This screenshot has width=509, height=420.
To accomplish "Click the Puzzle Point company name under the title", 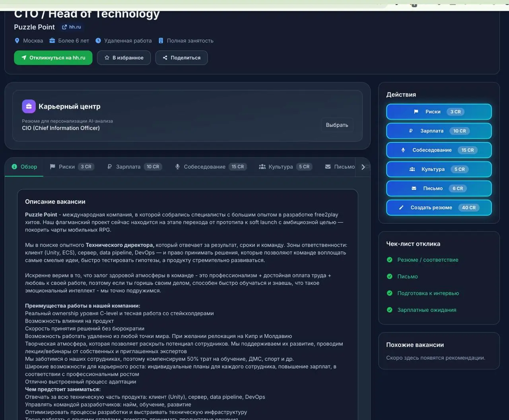I will 35,27.
